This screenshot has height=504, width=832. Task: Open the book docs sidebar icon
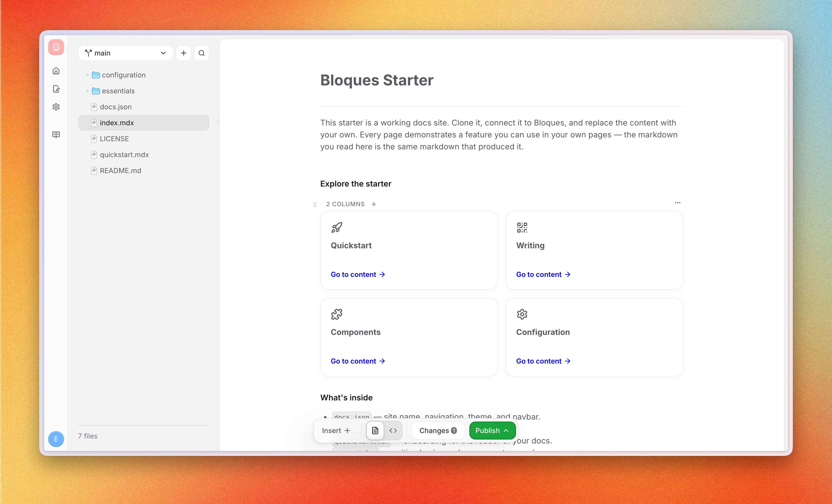tap(56, 135)
